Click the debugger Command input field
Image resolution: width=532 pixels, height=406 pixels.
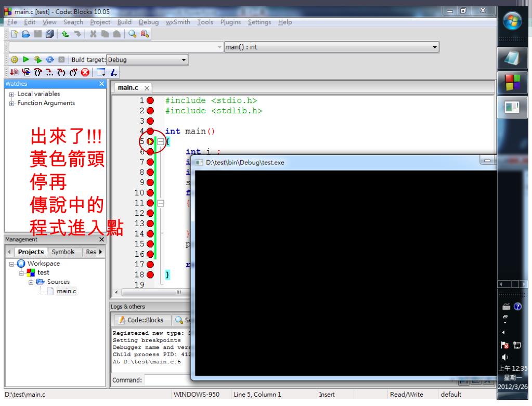pyautogui.click(x=167, y=380)
